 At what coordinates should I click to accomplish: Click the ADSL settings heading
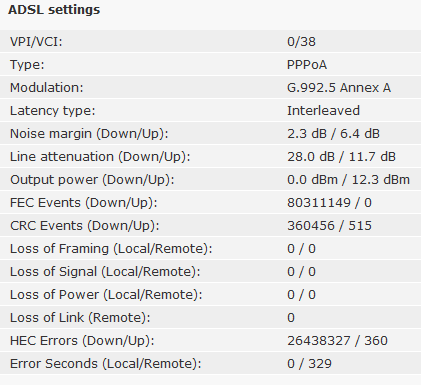pos(54,10)
